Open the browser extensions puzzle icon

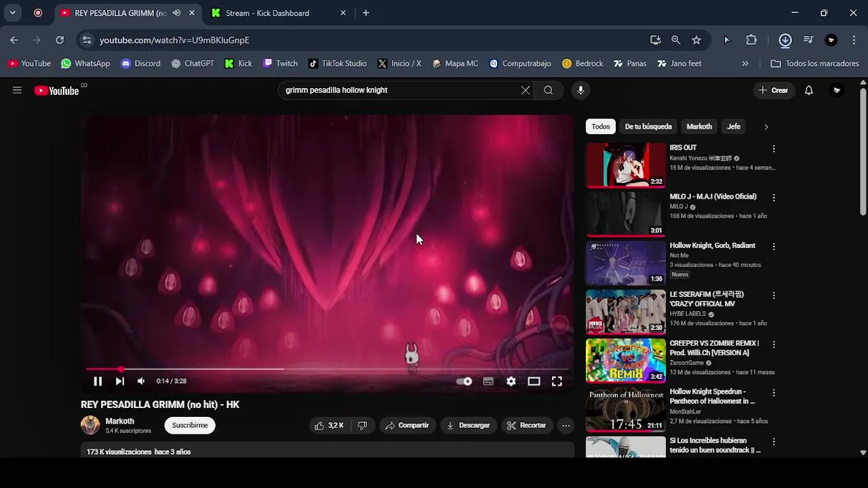751,40
